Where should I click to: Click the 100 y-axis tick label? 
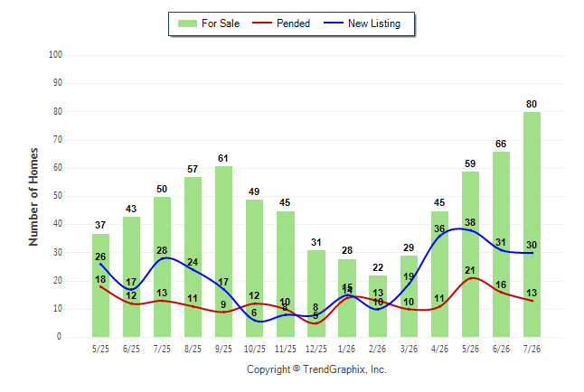pos(55,55)
